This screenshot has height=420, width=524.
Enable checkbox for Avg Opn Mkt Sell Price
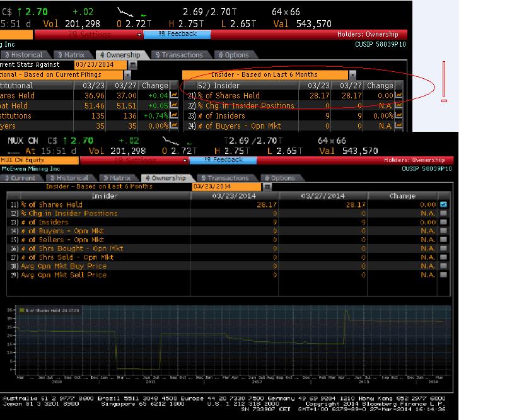point(443,275)
